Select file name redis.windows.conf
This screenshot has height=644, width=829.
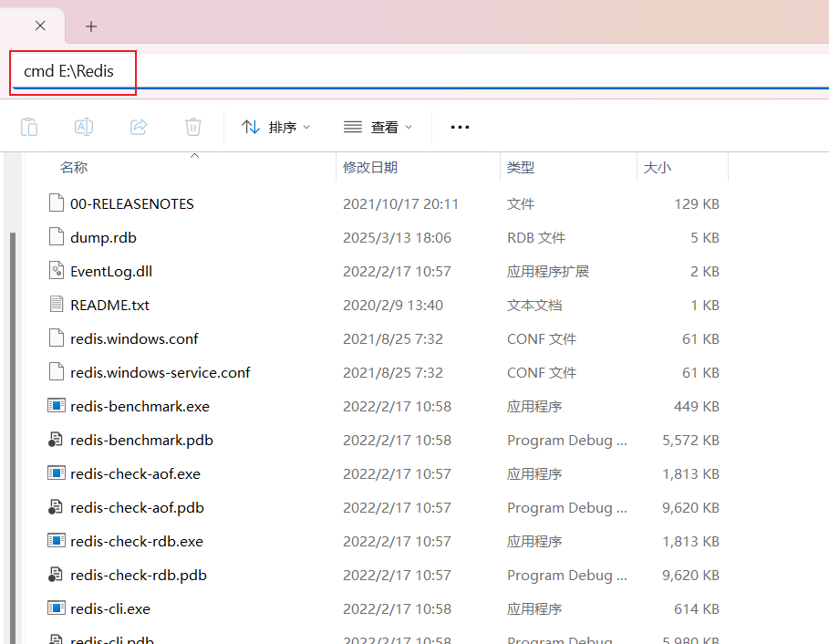coord(134,339)
